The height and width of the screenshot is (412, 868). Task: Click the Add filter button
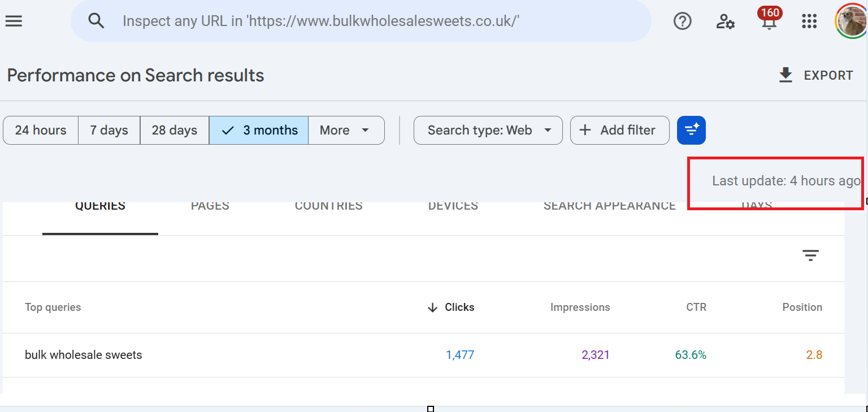pyautogui.click(x=619, y=131)
